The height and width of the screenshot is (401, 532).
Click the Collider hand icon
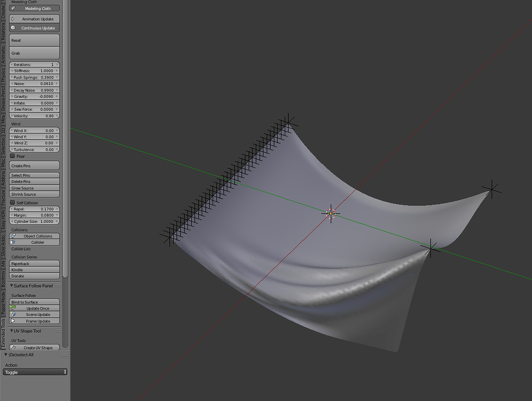(x=13, y=242)
